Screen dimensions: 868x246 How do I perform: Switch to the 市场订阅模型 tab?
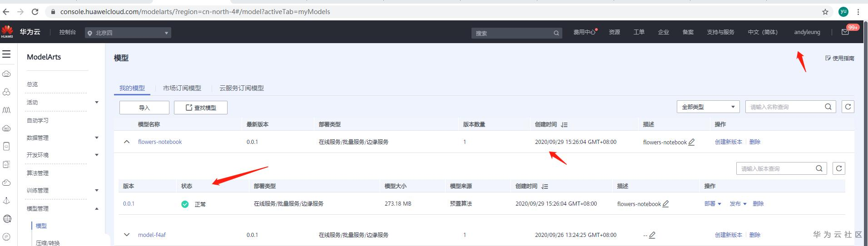click(x=182, y=88)
